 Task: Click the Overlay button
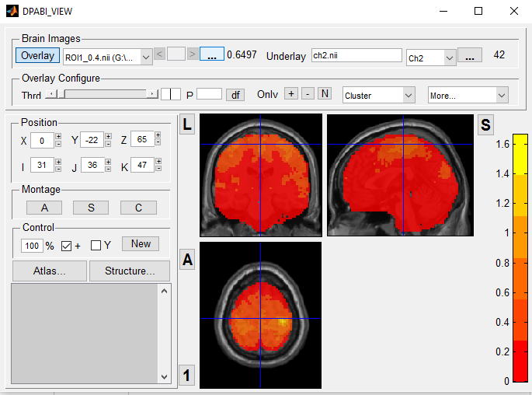(x=37, y=55)
